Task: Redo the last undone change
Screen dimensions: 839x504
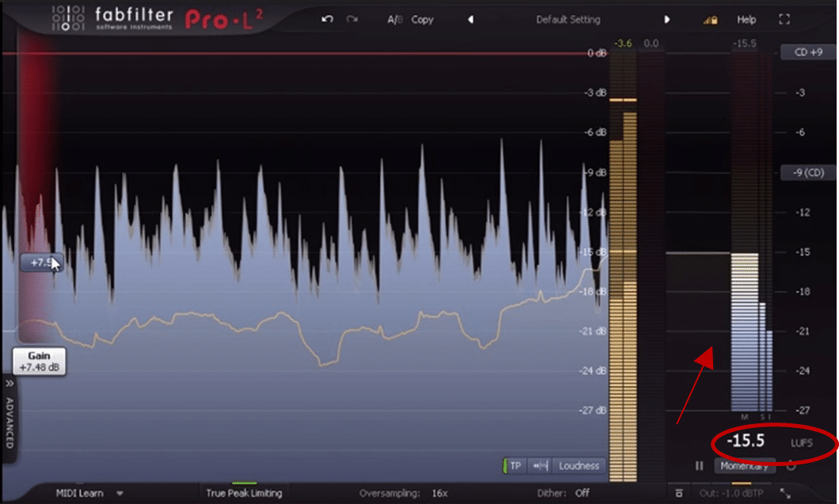Action: click(351, 19)
